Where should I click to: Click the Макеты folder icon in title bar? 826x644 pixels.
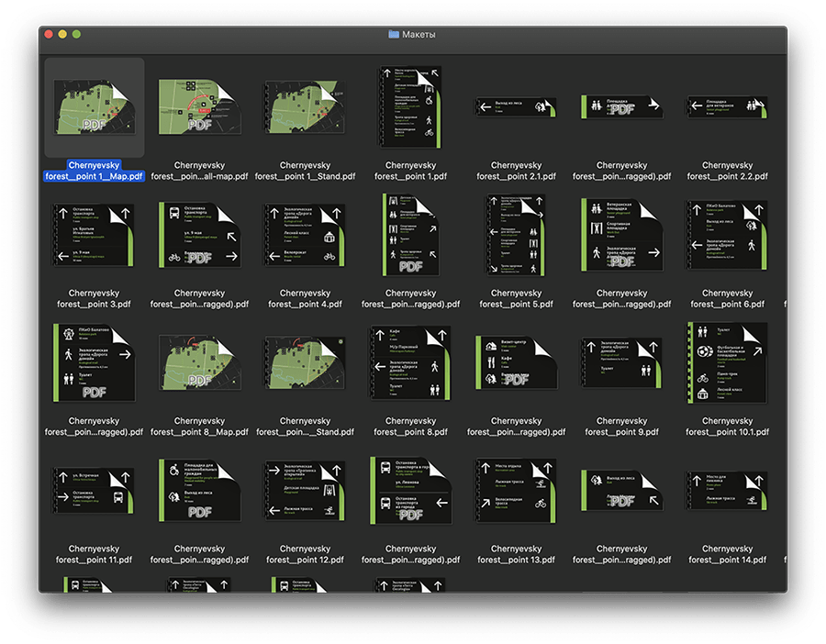[394, 34]
